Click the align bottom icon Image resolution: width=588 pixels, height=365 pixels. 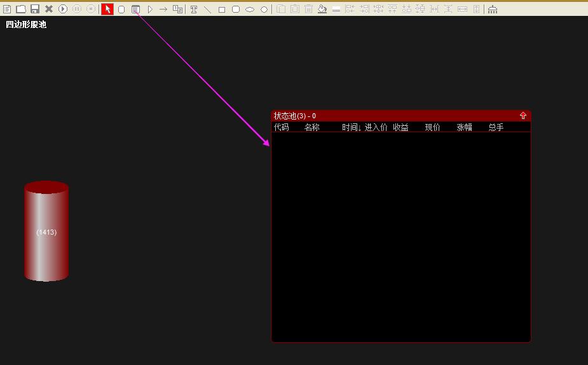(406, 10)
